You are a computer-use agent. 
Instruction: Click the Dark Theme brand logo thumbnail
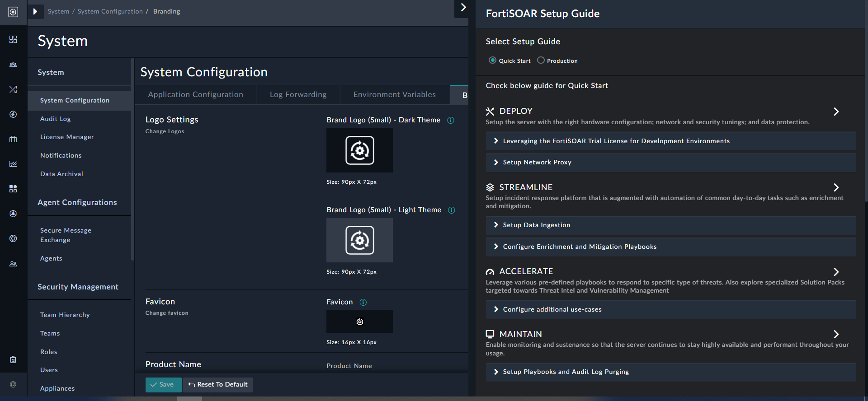[x=359, y=150]
